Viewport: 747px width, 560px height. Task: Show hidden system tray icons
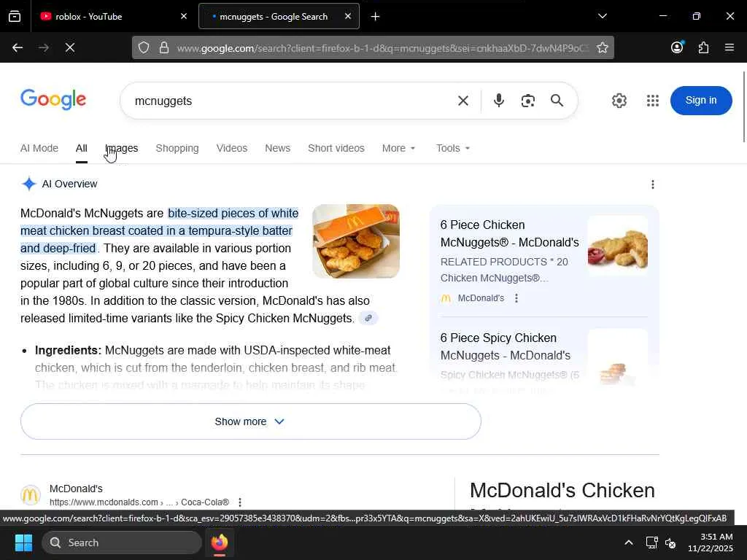(x=629, y=542)
